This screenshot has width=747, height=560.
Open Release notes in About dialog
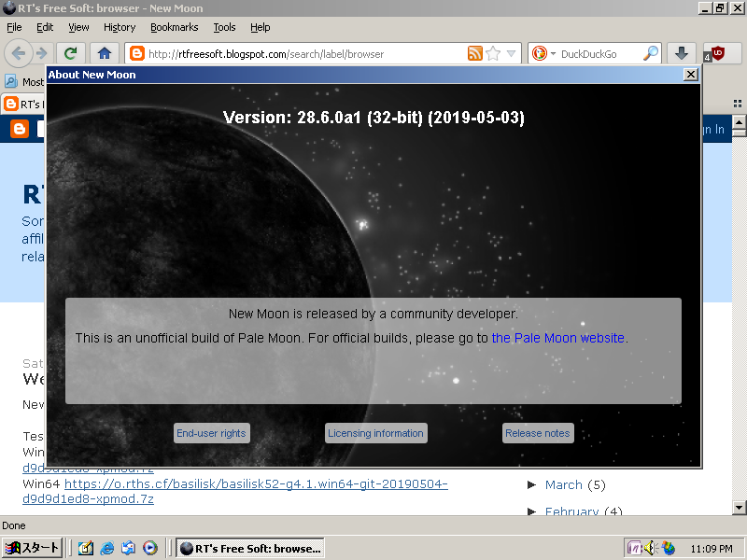[538, 433]
